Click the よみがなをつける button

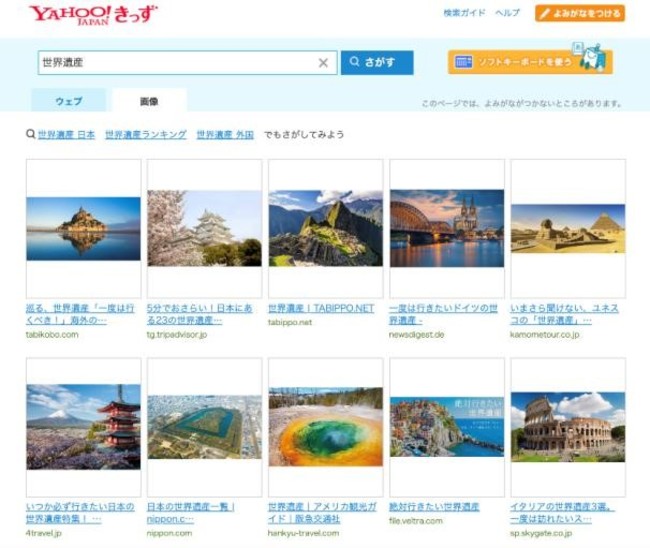coord(580,13)
